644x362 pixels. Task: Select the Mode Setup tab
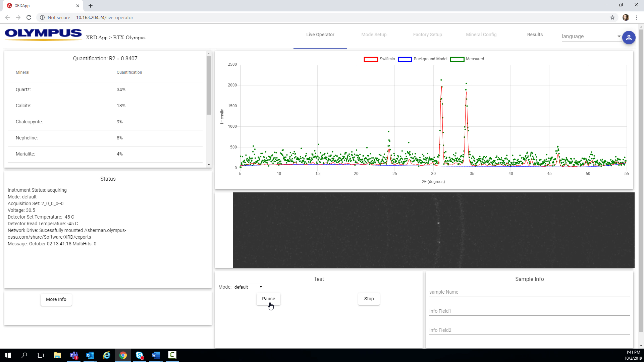tap(374, 34)
